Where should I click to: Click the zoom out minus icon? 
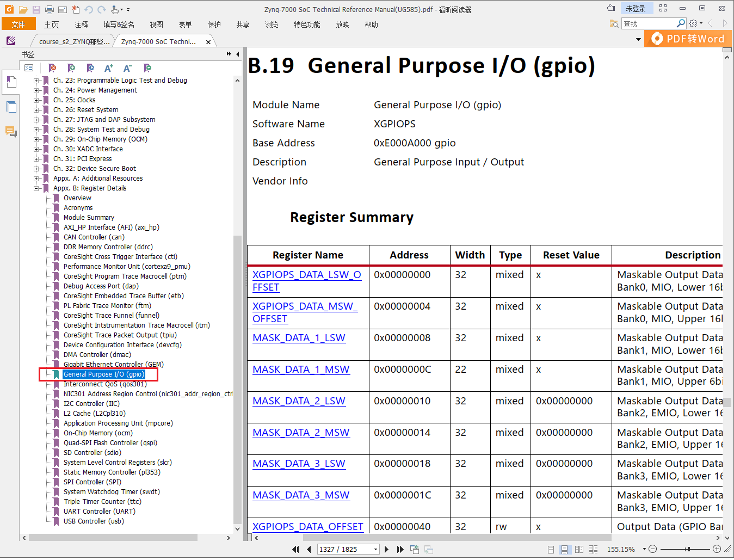tap(653, 549)
